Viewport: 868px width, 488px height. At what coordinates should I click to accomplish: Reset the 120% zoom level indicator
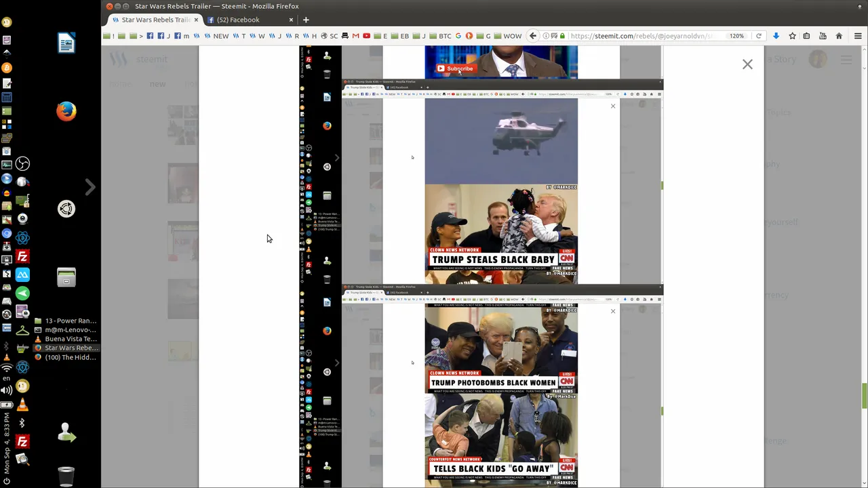pyautogui.click(x=736, y=36)
